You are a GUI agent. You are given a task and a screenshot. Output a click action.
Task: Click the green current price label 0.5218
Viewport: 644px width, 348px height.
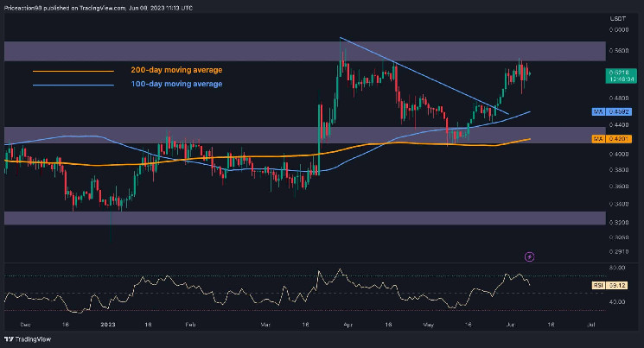621,76
